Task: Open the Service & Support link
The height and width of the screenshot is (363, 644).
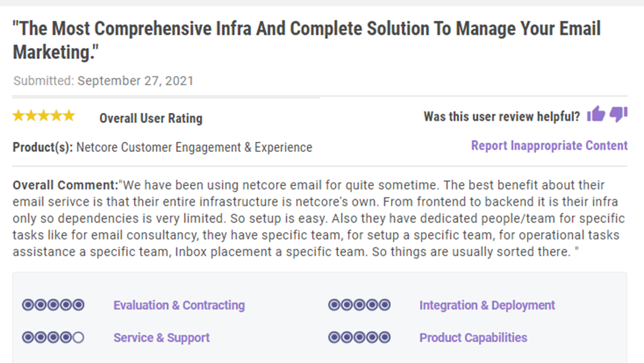Action: [x=161, y=337]
